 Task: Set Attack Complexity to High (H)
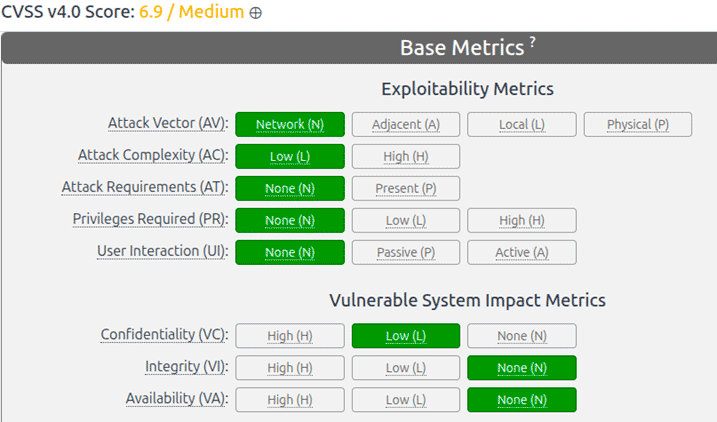point(406,156)
